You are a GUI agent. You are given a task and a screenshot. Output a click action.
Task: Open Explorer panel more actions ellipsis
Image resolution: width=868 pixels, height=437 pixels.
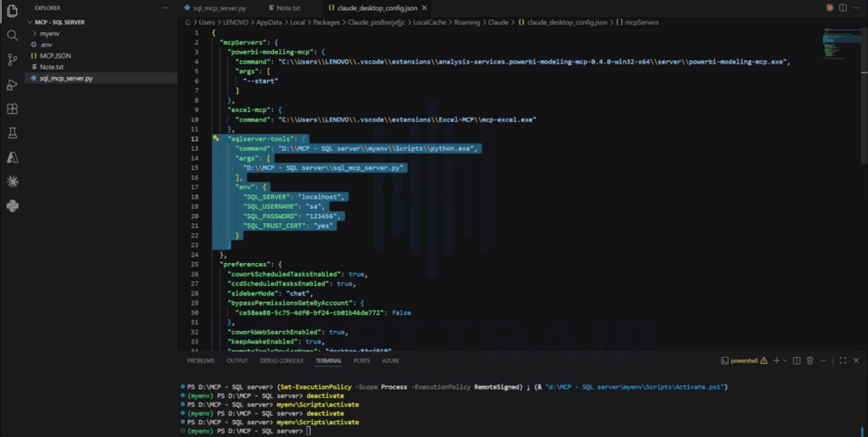165,8
